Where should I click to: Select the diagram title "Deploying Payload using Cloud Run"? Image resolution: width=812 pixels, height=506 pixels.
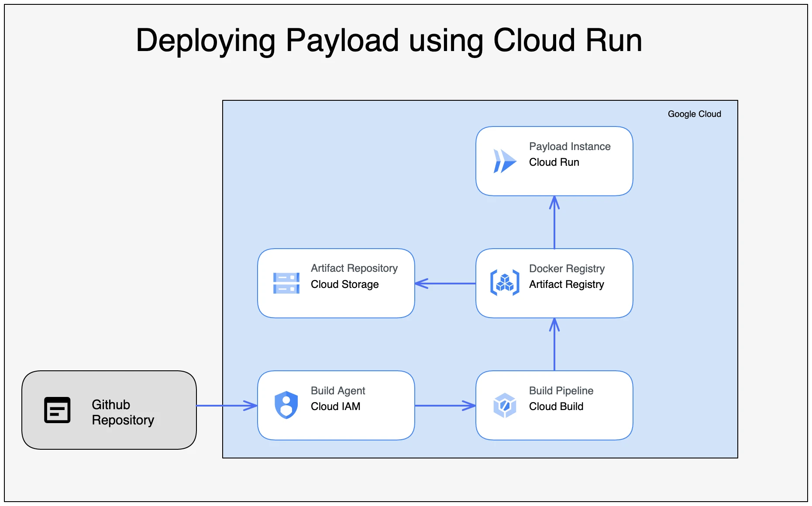(389, 40)
